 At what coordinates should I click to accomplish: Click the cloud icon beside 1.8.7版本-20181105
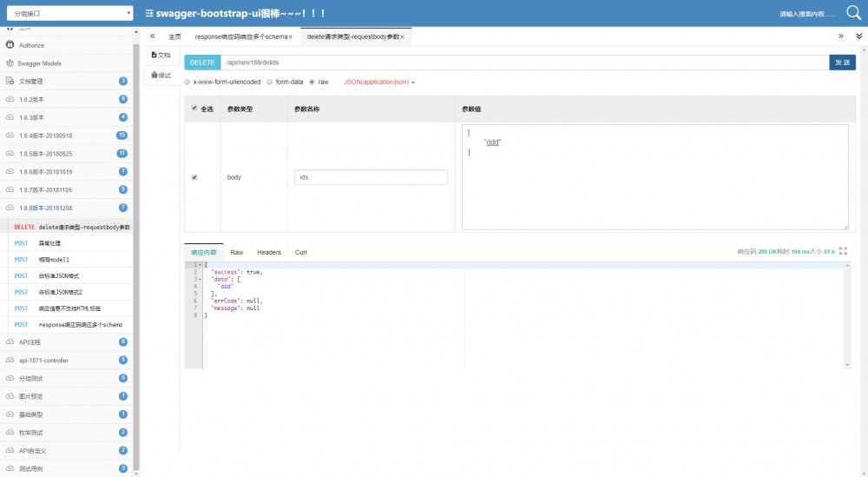point(10,189)
